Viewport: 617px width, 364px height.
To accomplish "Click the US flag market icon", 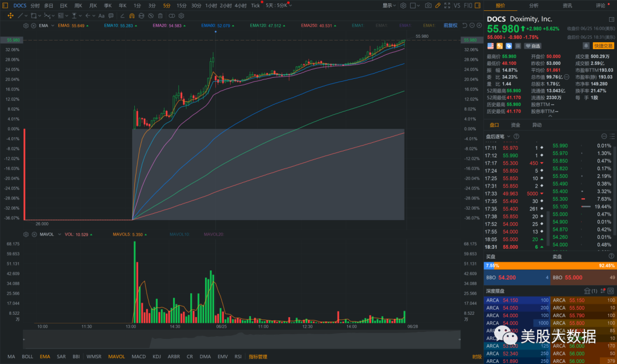I will (490, 46).
